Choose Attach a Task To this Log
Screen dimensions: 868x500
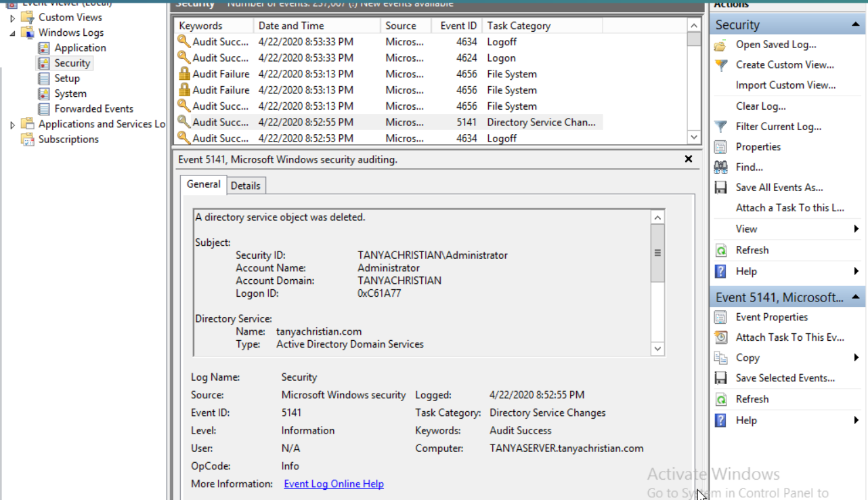click(x=789, y=208)
